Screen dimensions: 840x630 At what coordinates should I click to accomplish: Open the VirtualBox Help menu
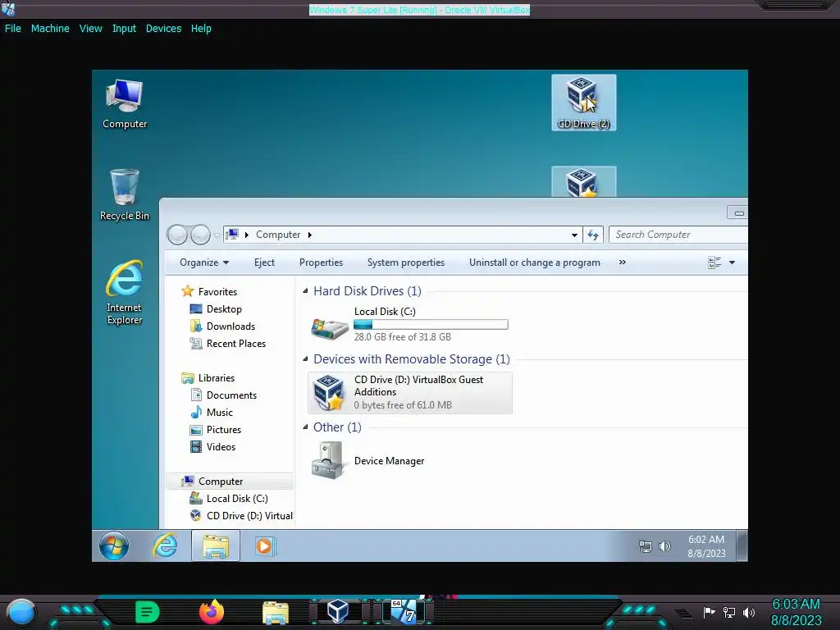click(x=201, y=29)
